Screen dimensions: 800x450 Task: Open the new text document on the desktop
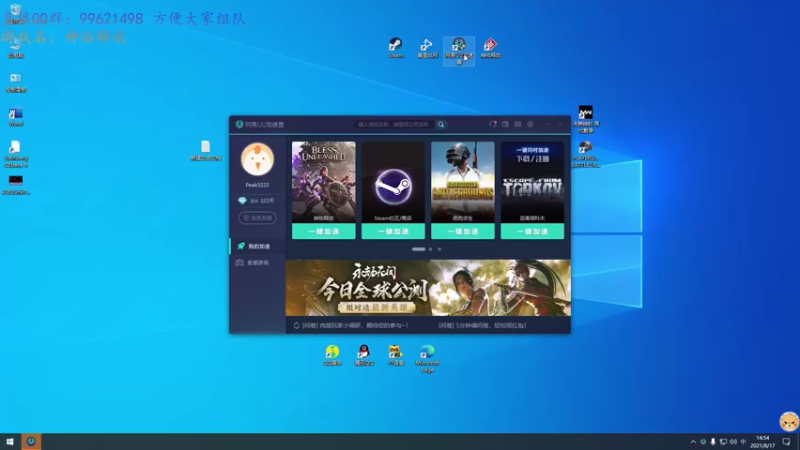[x=206, y=151]
